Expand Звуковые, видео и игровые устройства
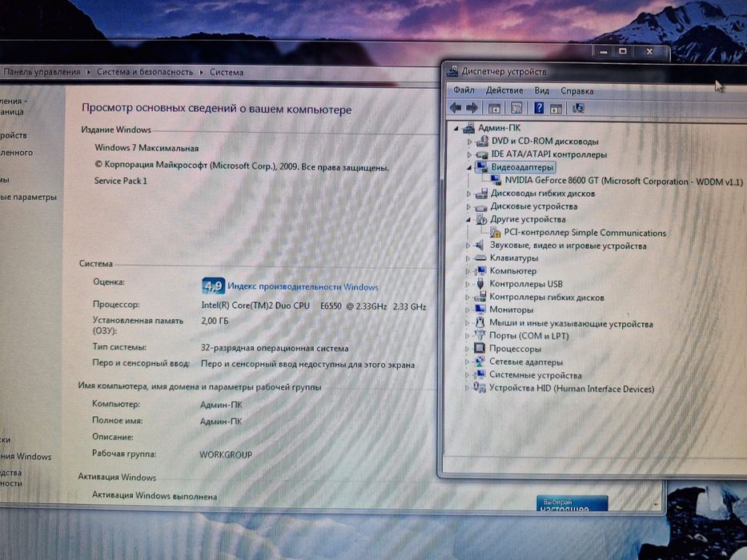 (468, 246)
